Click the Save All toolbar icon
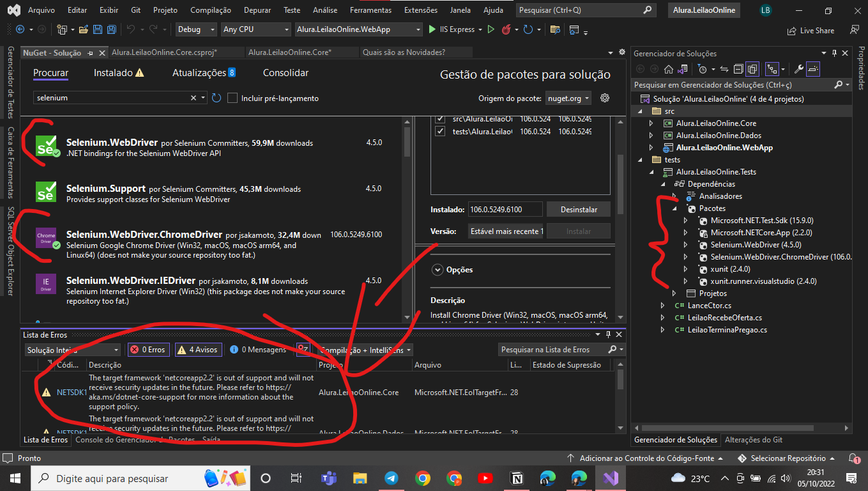868x491 pixels. (x=111, y=29)
